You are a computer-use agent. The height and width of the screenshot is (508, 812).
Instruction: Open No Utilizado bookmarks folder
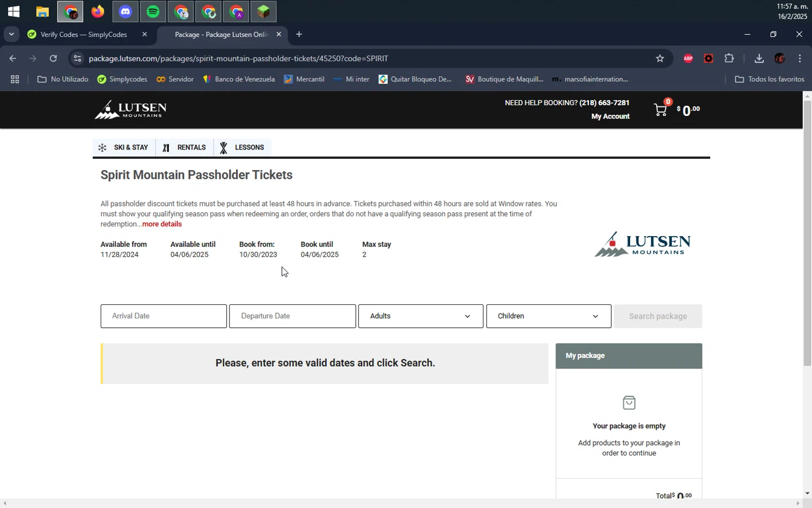[63, 80]
